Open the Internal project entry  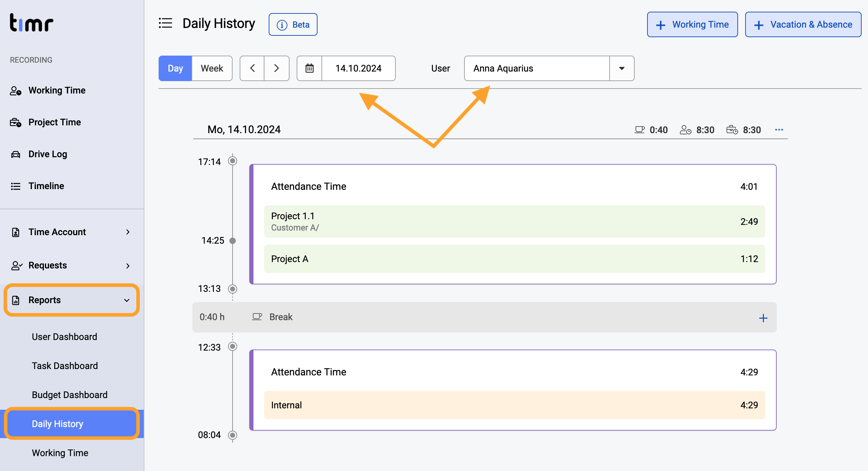coord(515,405)
